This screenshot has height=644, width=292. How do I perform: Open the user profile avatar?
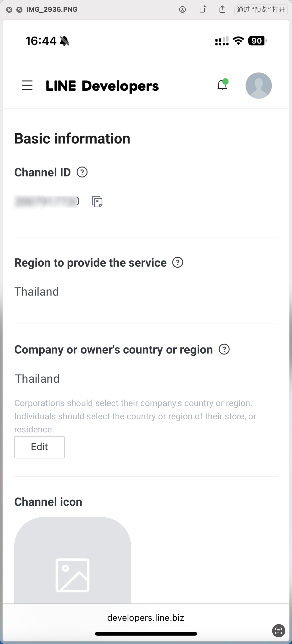click(x=258, y=86)
